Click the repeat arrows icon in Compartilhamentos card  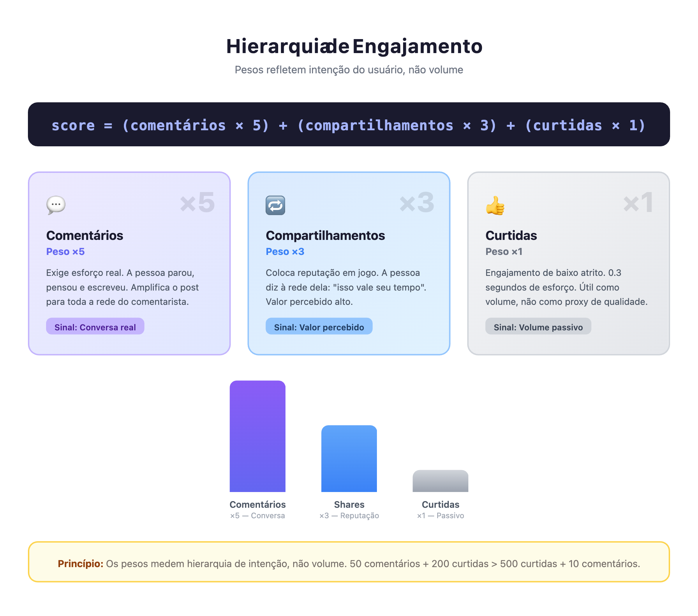pos(275,205)
